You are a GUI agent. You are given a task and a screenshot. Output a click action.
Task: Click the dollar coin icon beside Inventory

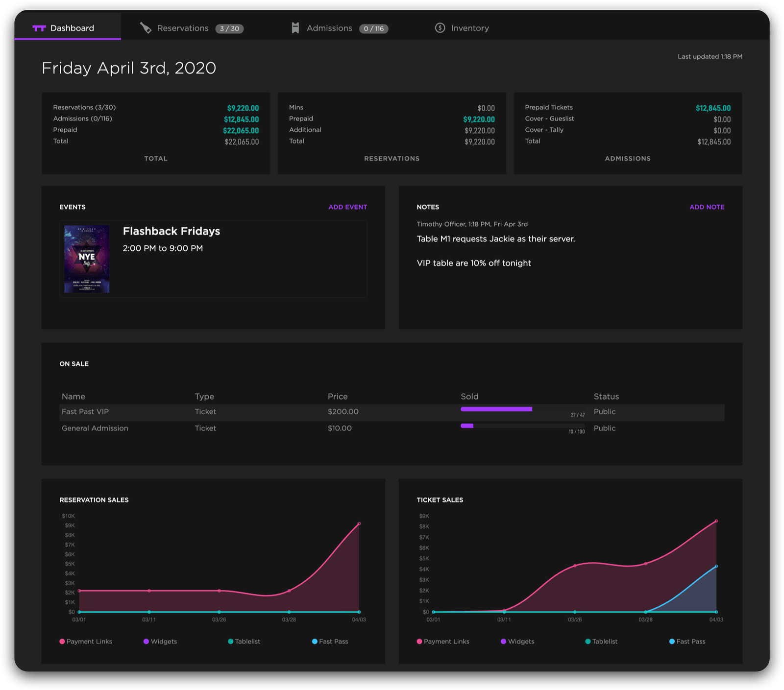coord(440,28)
